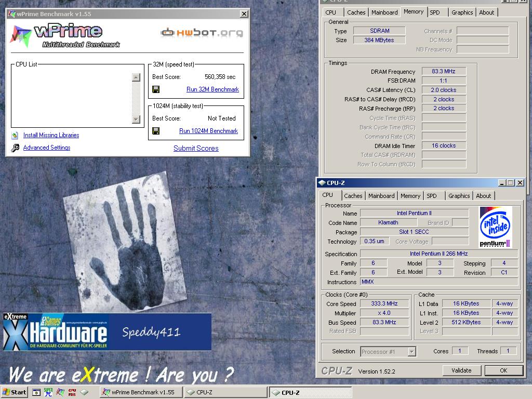Switch to Graphics tab in front CPU-Z
Image resolution: width=532 pixels, height=399 pixels.
click(459, 196)
